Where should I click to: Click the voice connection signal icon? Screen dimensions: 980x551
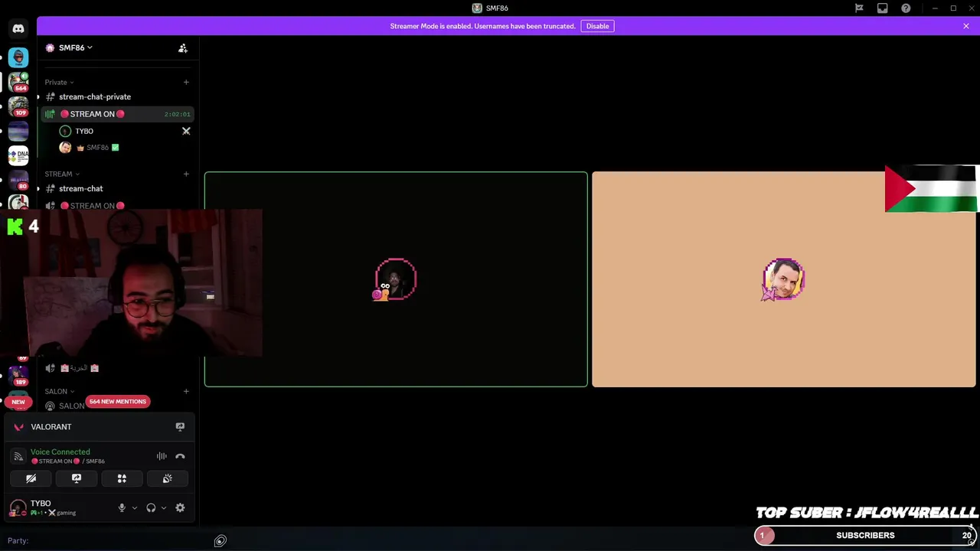coord(18,456)
